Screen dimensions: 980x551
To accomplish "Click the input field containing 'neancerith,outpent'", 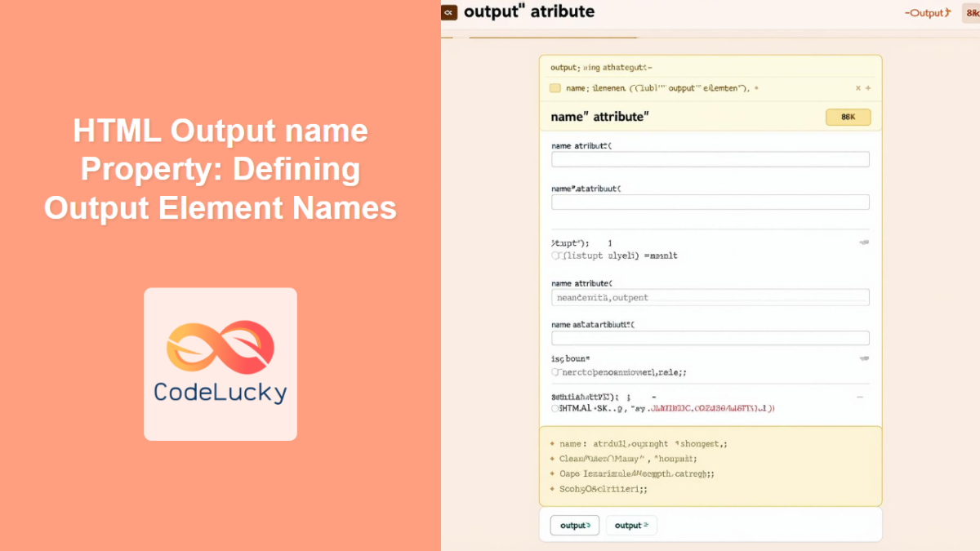I will click(710, 298).
